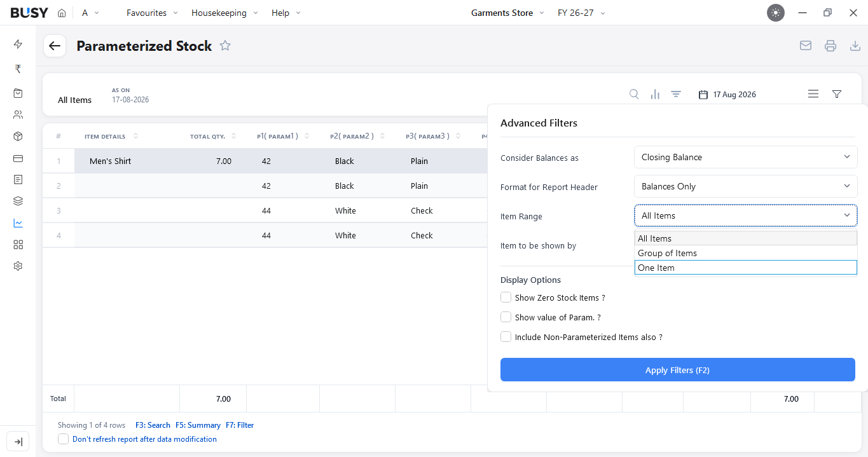Open the people/parties sidebar icon
868x457 pixels.
click(x=18, y=115)
